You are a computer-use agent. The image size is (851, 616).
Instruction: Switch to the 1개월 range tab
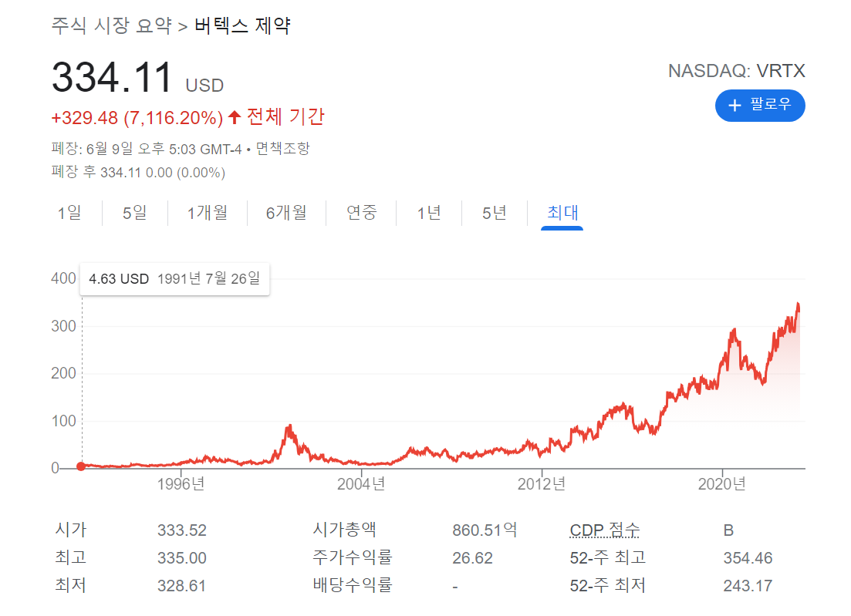click(208, 213)
